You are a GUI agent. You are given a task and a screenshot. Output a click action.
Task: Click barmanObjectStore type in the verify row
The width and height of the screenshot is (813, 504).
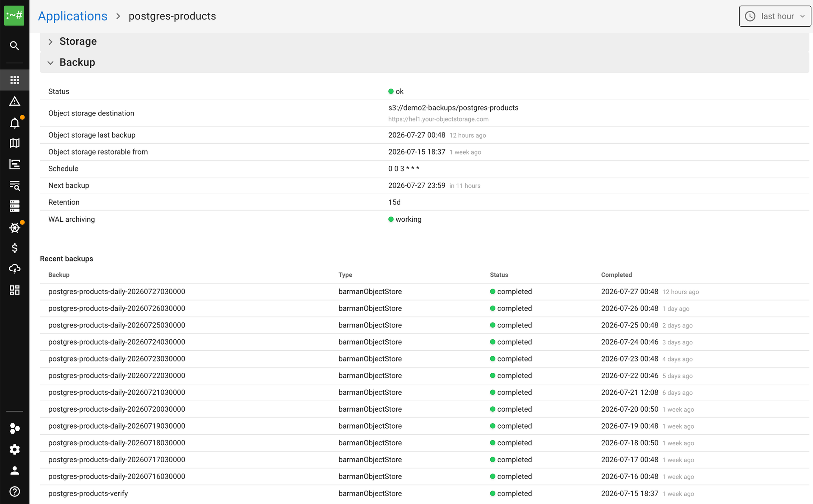[x=370, y=493]
